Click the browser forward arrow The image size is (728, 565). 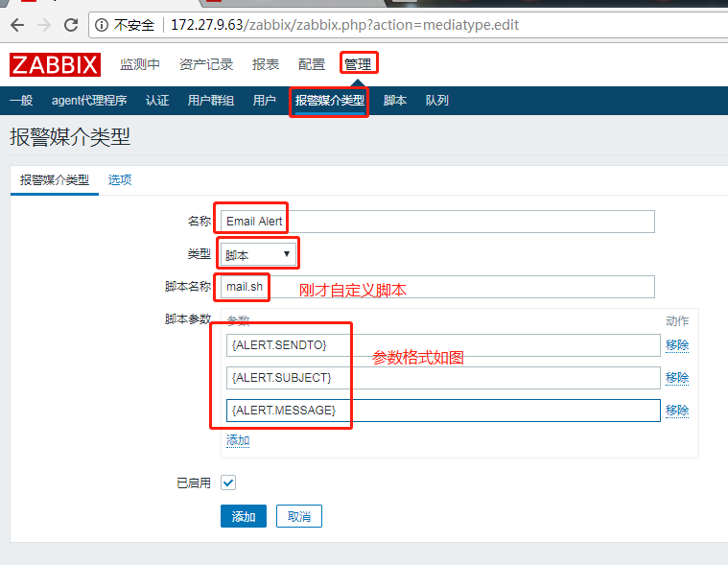pyautogui.click(x=44, y=25)
